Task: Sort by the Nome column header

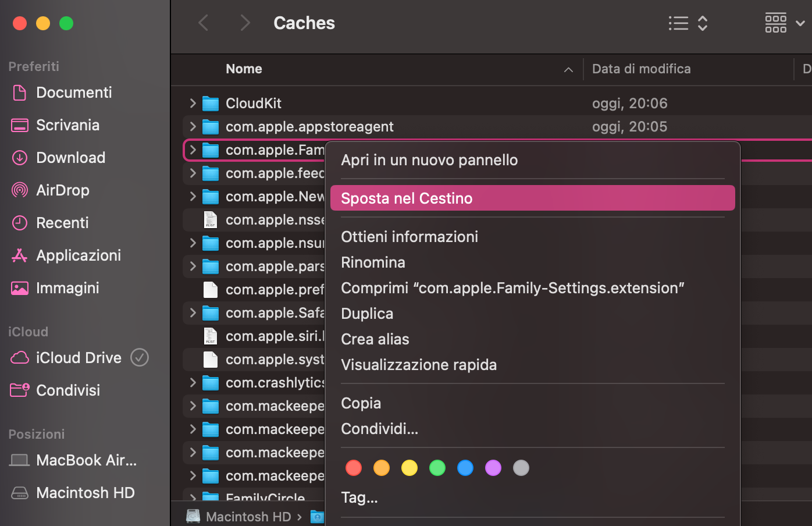Action: (x=244, y=69)
